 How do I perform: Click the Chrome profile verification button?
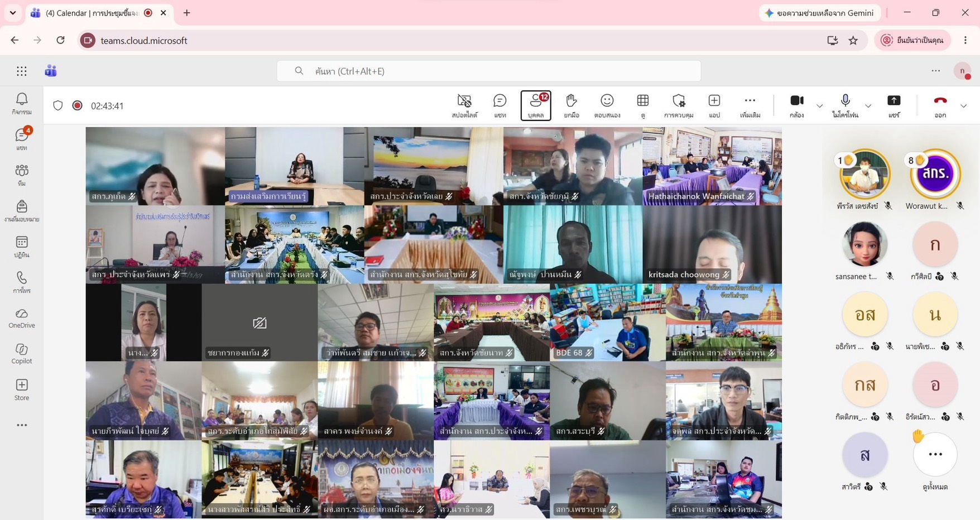click(912, 40)
